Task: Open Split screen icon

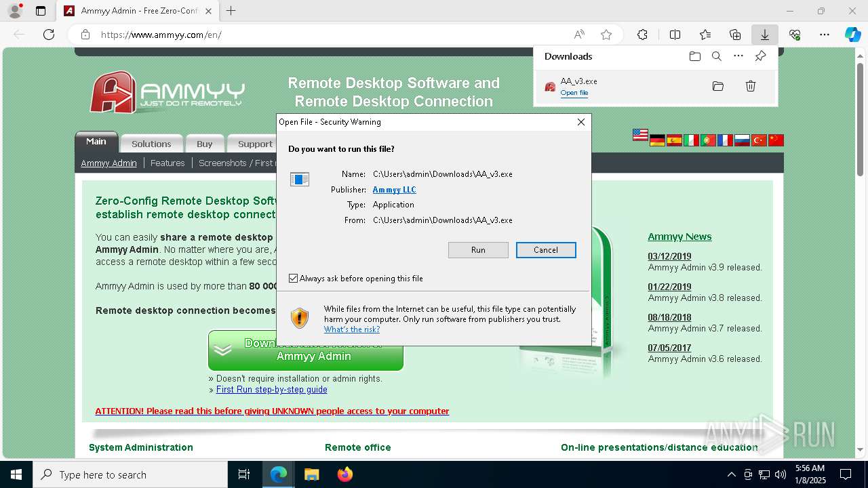Action: 675,35
